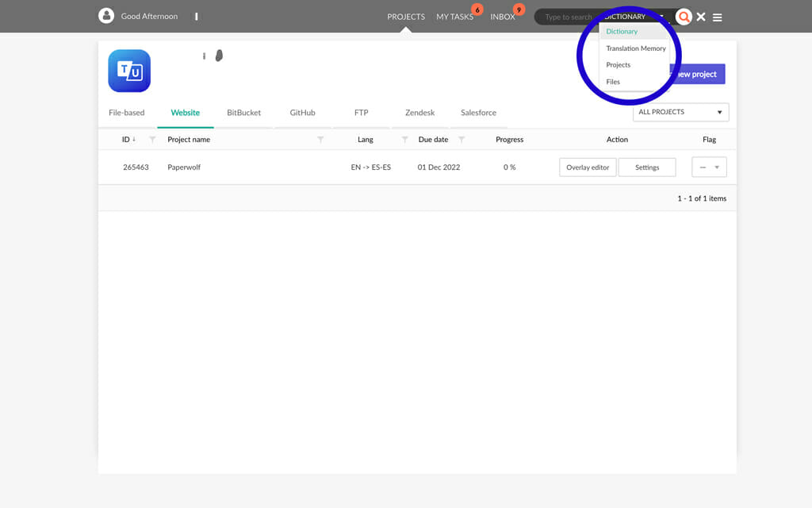Open the hamburger menu icon
Screen dimensions: 812x508
click(x=717, y=17)
